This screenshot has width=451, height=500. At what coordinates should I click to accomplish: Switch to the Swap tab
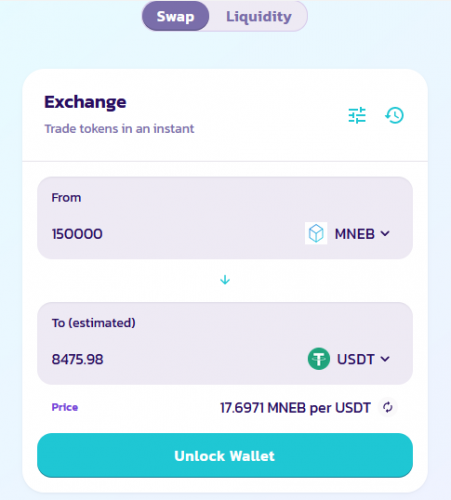click(x=176, y=16)
